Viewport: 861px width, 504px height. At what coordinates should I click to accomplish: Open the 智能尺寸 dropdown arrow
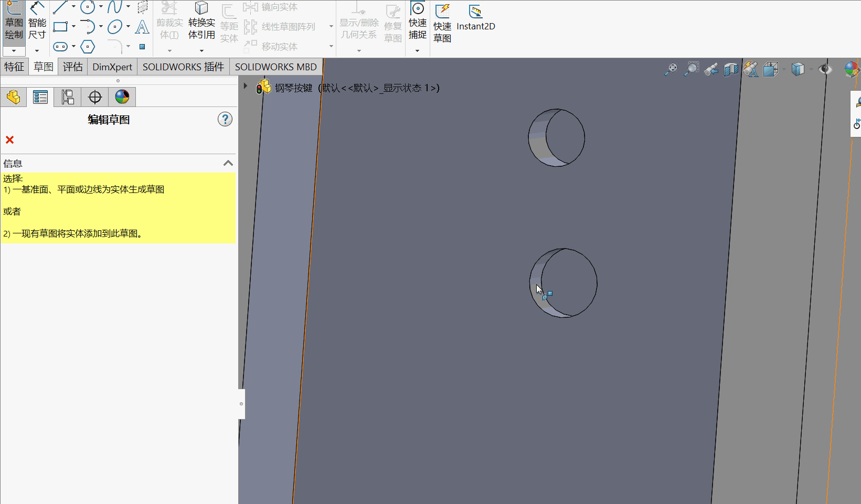[37, 51]
